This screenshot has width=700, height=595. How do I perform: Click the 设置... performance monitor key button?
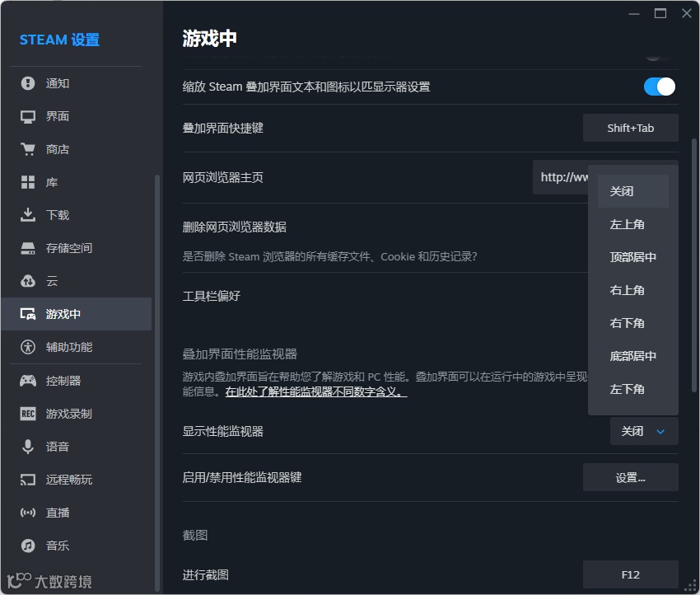(630, 477)
